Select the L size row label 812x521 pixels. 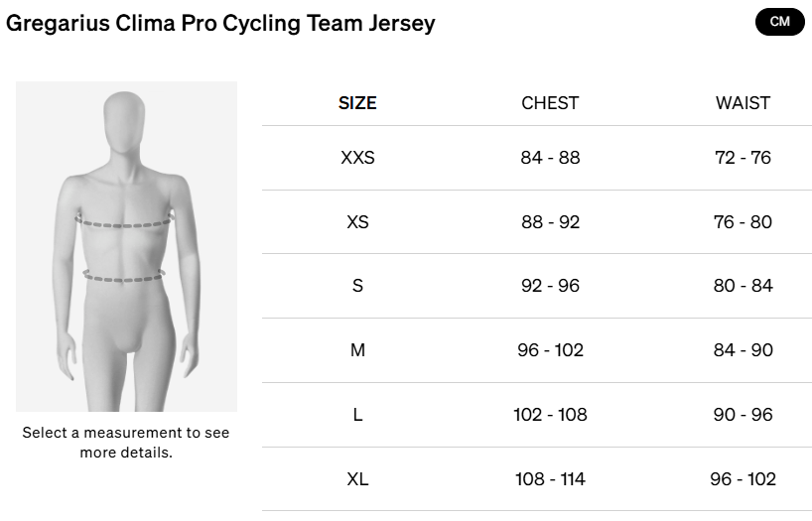[x=357, y=415]
